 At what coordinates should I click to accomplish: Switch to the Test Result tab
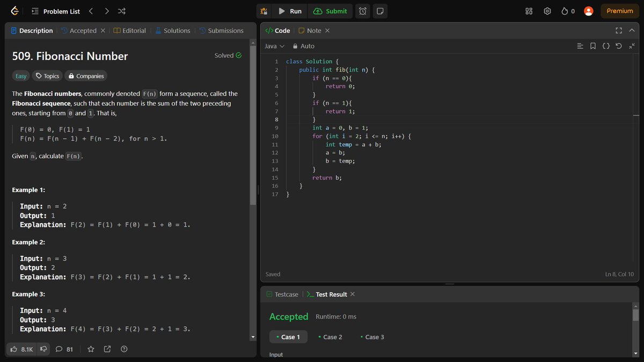(x=327, y=294)
